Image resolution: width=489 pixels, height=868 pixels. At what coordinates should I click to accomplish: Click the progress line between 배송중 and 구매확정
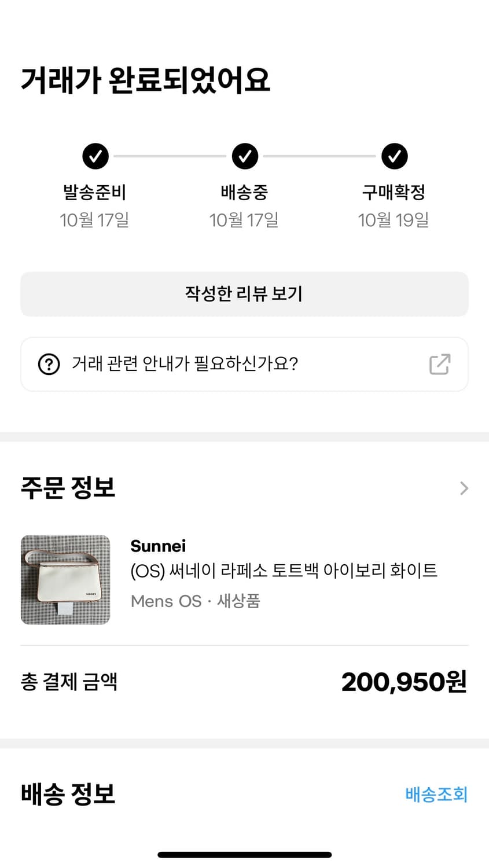click(x=319, y=156)
